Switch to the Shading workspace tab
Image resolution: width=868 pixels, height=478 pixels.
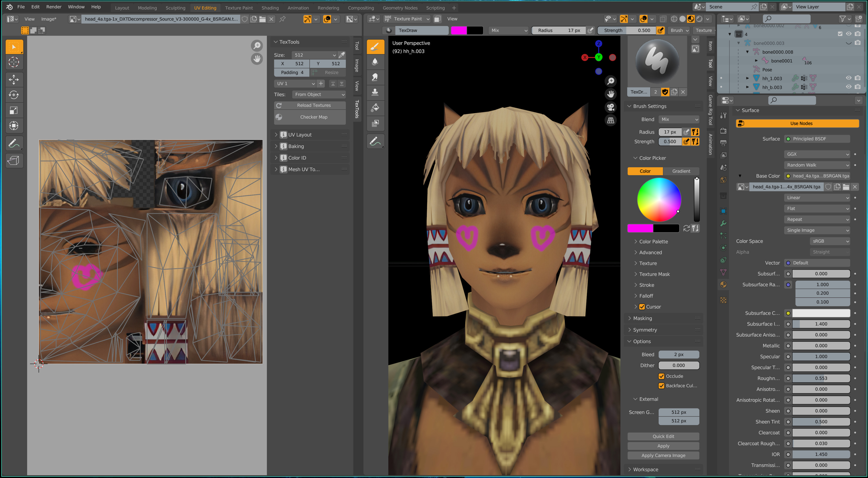click(270, 8)
